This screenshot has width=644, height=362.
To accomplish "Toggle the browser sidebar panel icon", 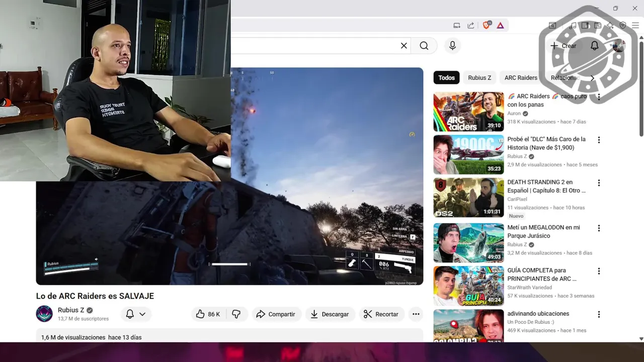I will pyautogui.click(x=585, y=25).
